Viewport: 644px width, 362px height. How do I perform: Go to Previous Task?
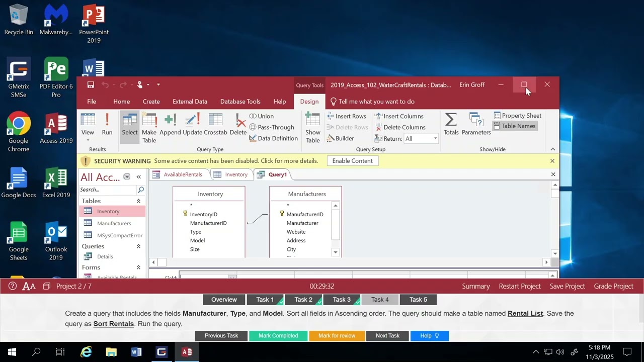click(x=221, y=336)
